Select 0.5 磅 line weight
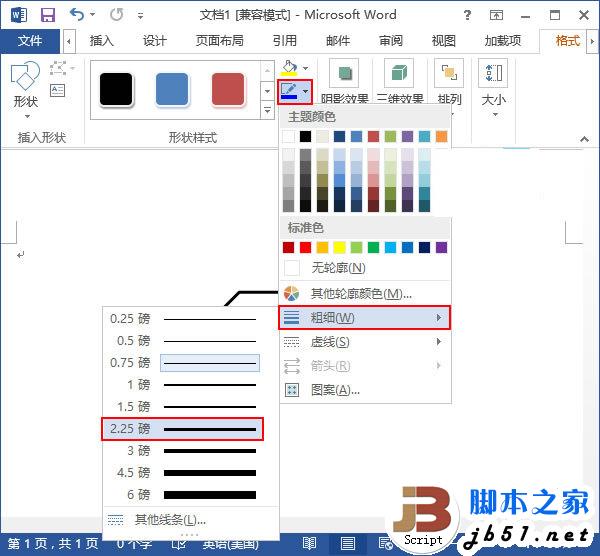 point(183,341)
